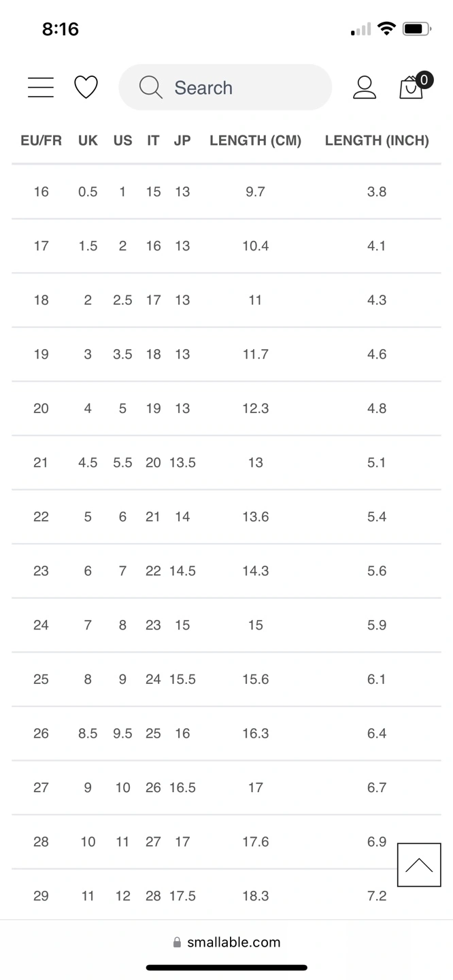453x980 pixels.
Task: Select the LENGTH (CM) column header
Action: (255, 141)
